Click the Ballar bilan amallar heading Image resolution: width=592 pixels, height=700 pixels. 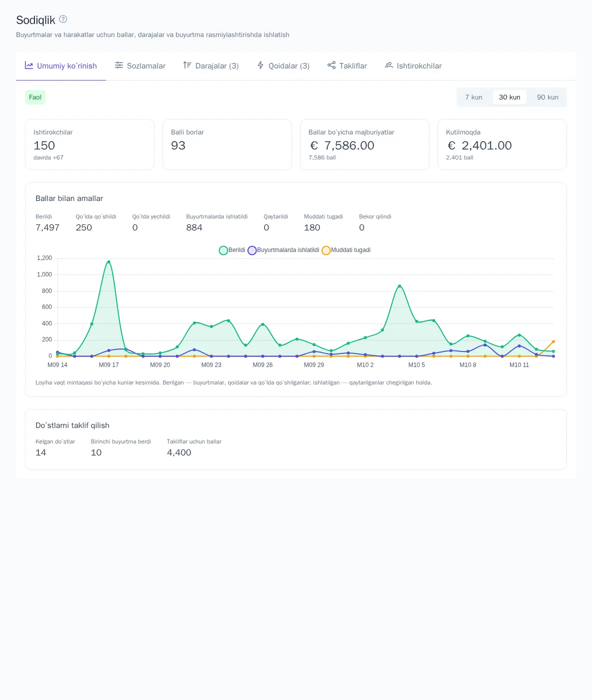point(69,198)
